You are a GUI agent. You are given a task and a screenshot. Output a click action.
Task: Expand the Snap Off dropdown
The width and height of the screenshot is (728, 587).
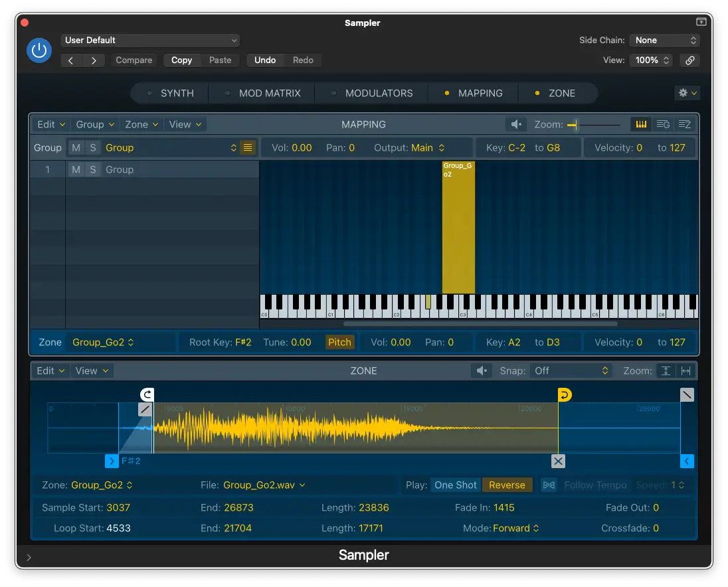tap(571, 371)
